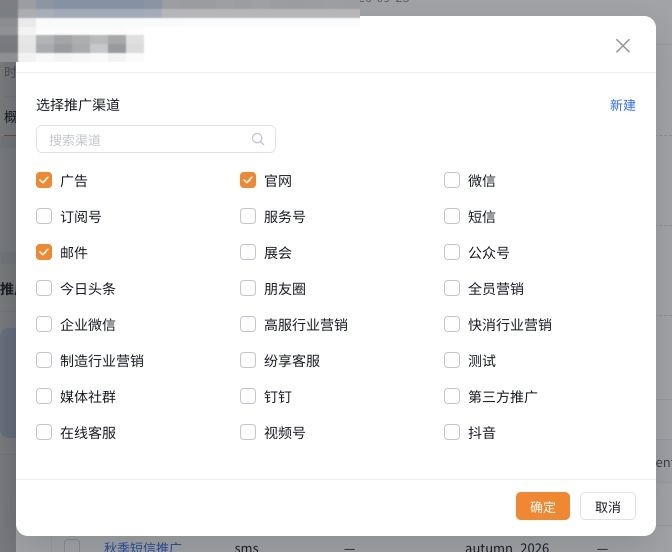
Task: Tick the 测试 checkbox
Action: [452, 360]
